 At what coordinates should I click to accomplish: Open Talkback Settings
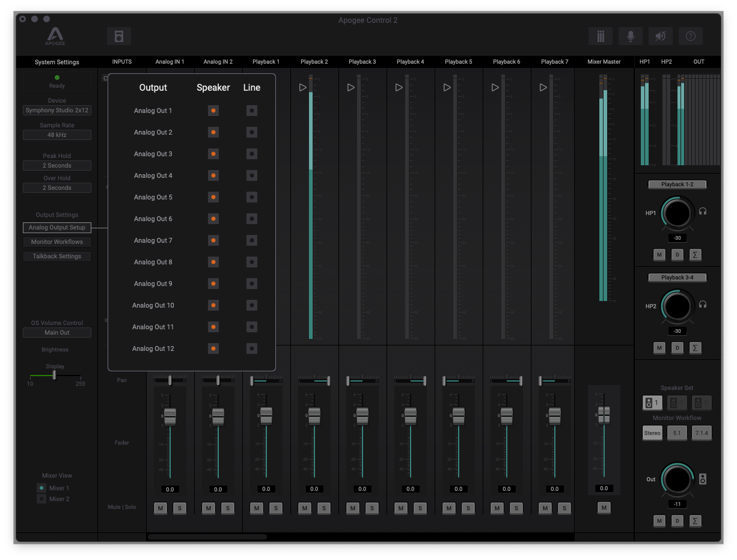pos(57,257)
